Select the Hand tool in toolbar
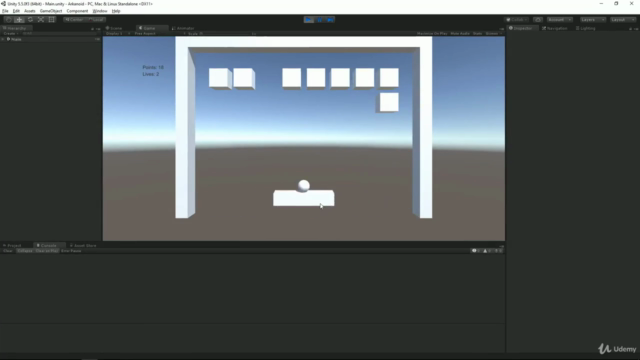The image size is (640, 360). point(9,20)
